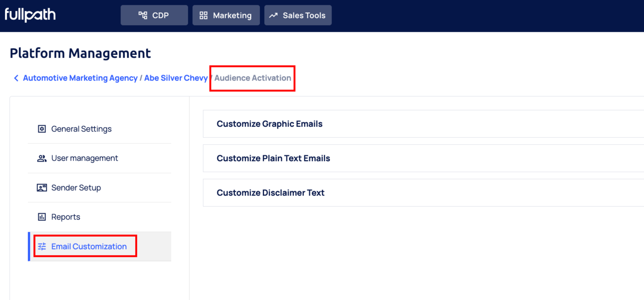Click the Platform Management heading
The height and width of the screenshot is (300, 644).
point(80,53)
